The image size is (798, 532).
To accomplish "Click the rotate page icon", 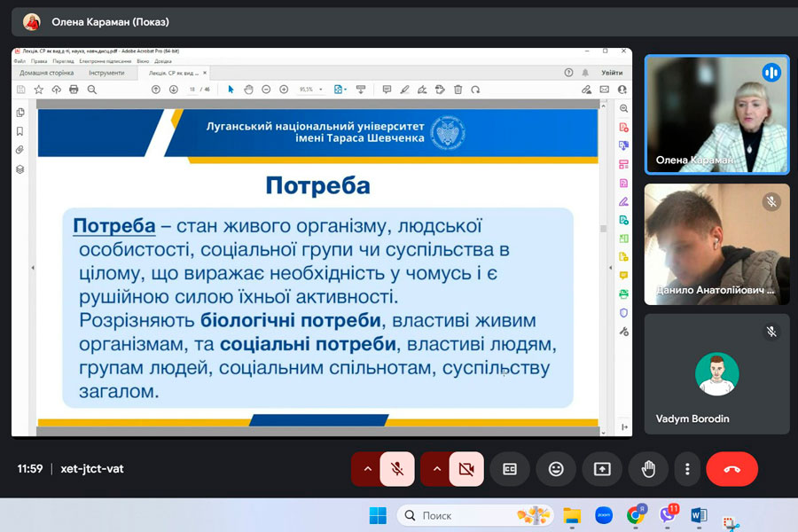I will click(475, 90).
